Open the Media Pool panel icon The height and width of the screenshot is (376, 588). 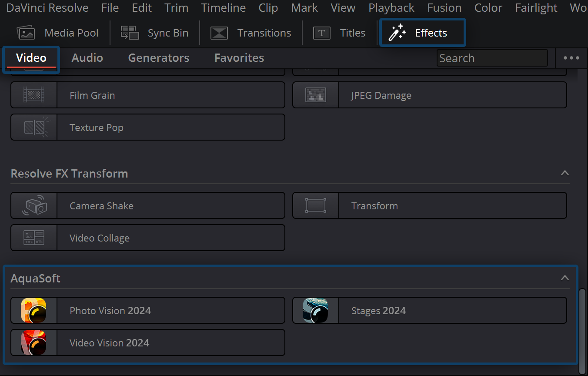coord(26,32)
